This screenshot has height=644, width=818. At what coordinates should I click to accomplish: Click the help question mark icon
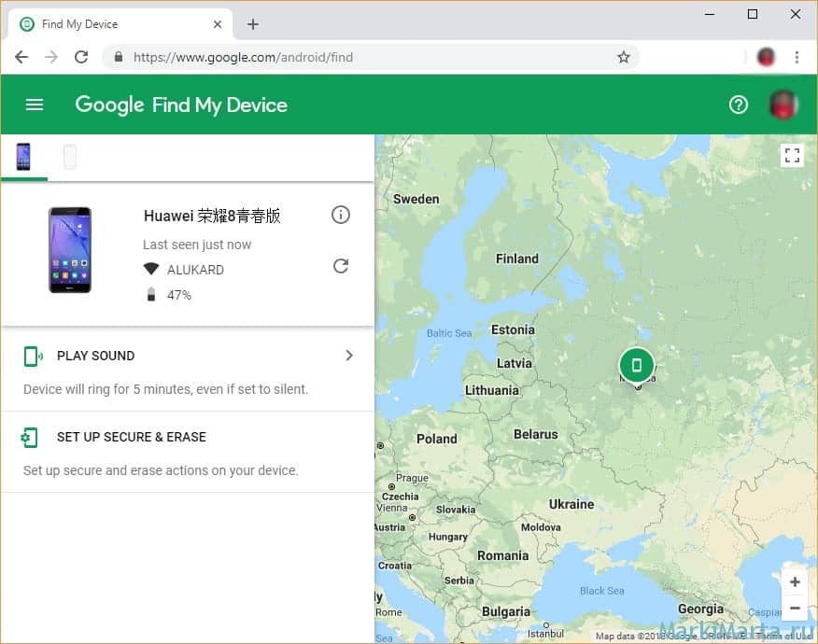coord(739,105)
